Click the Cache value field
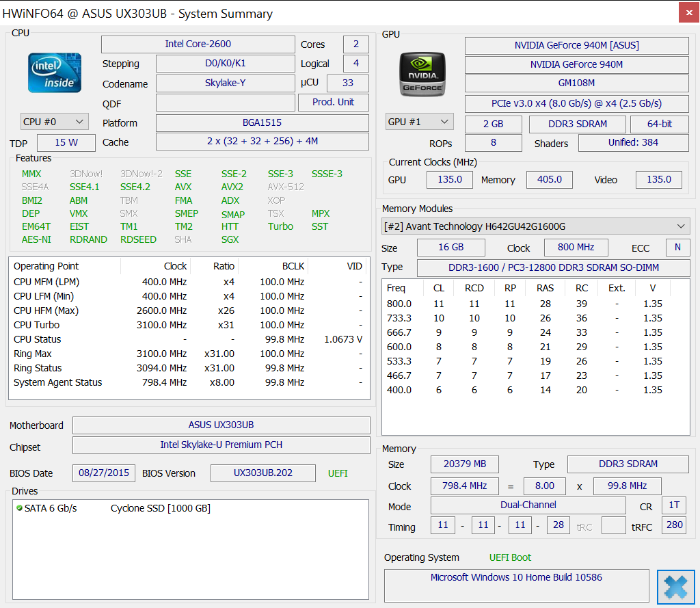700x608 pixels. click(262, 142)
